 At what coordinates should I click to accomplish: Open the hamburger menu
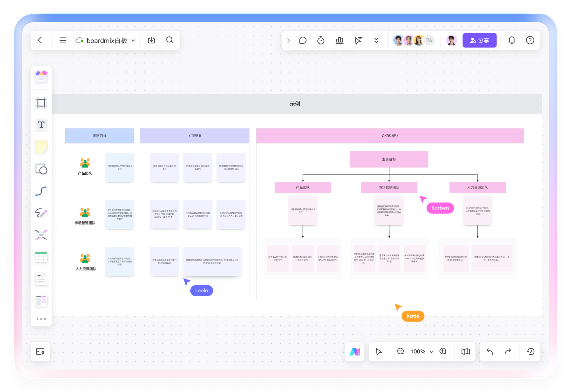click(62, 40)
